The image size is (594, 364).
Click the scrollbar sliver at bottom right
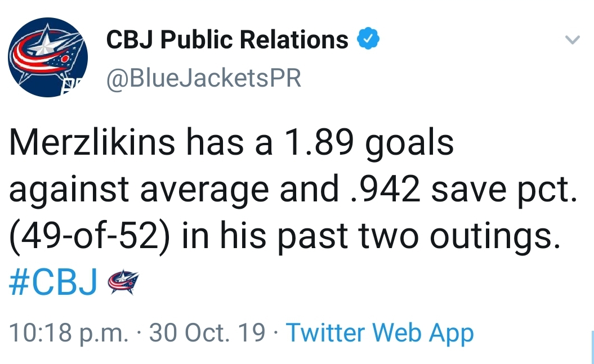592,347
